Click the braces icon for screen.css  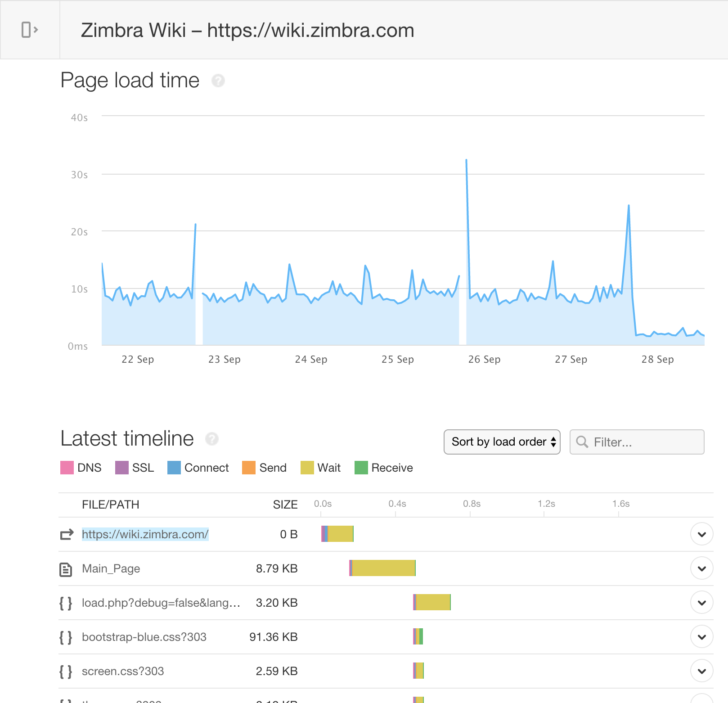66,671
